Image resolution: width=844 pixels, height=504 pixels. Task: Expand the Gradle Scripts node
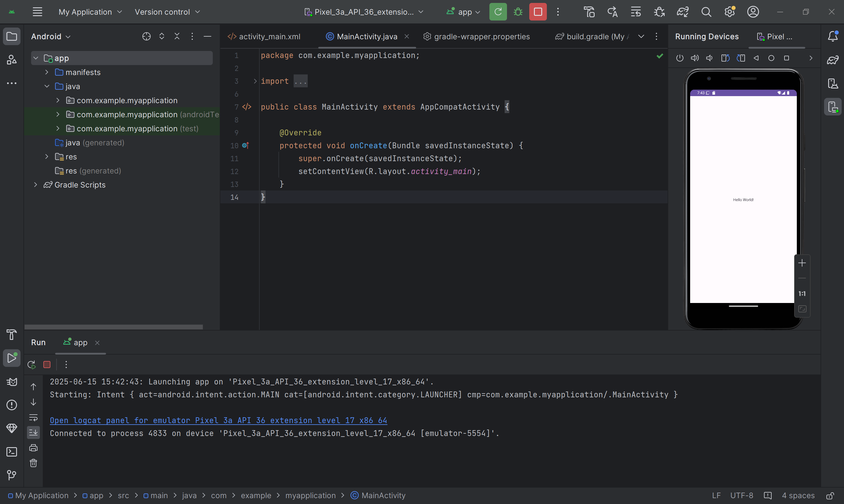click(x=35, y=185)
